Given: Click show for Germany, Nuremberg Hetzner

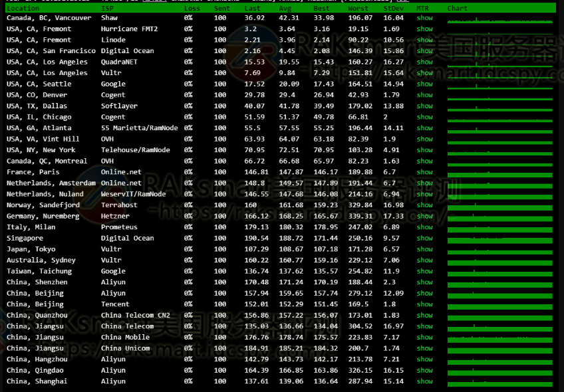Looking at the screenshot, I should [424, 217].
